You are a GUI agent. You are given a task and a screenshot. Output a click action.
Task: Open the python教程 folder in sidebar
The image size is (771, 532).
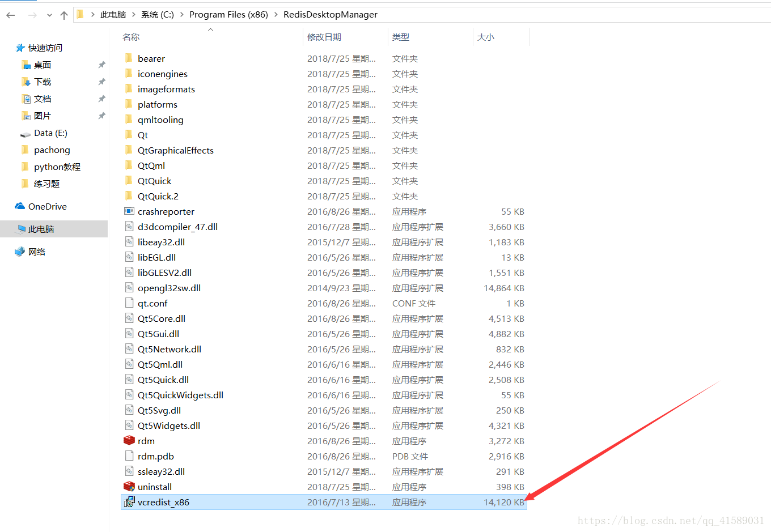click(x=57, y=167)
